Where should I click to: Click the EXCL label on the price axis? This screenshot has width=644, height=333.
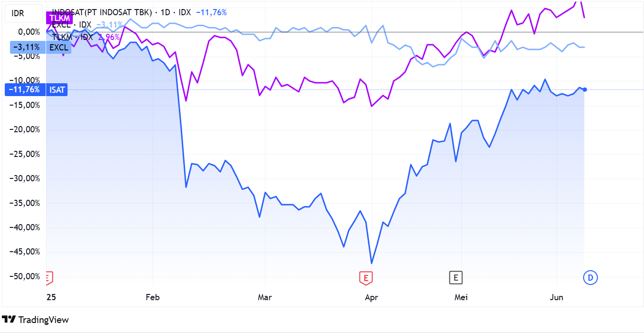pos(59,47)
